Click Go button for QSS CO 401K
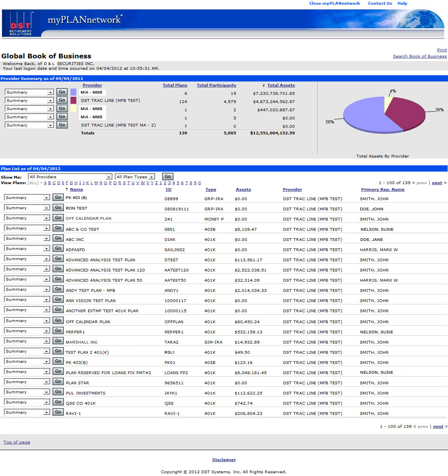Viewport: 448px width, 476px height. [x=58, y=402]
